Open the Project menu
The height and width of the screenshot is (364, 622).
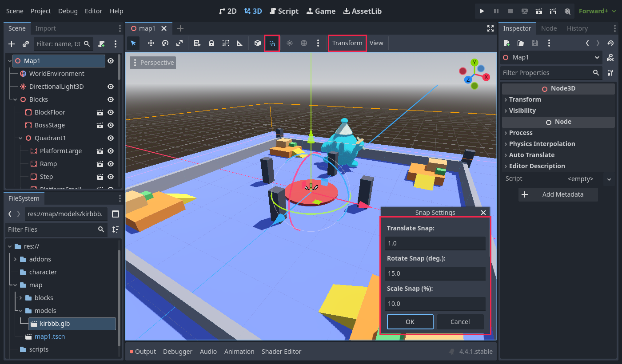(41, 11)
